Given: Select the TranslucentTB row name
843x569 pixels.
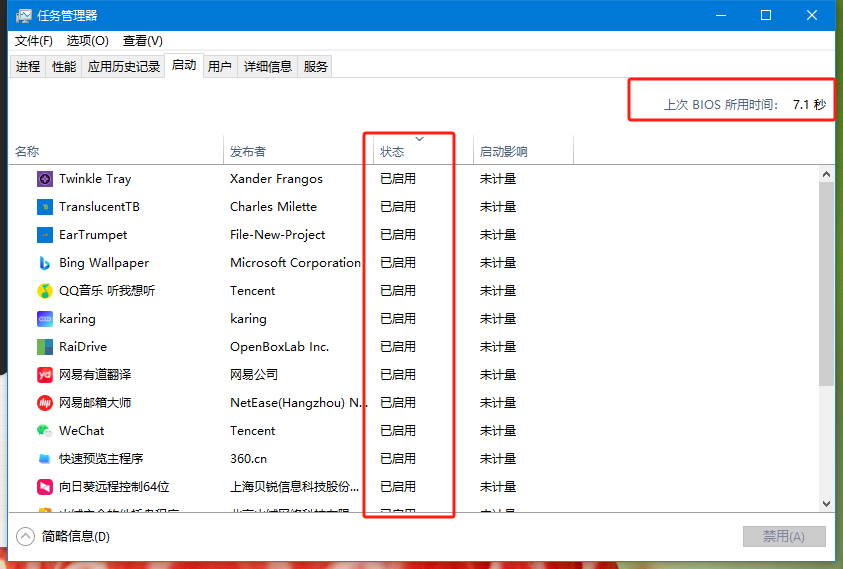Looking at the screenshot, I should pos(99,207).
